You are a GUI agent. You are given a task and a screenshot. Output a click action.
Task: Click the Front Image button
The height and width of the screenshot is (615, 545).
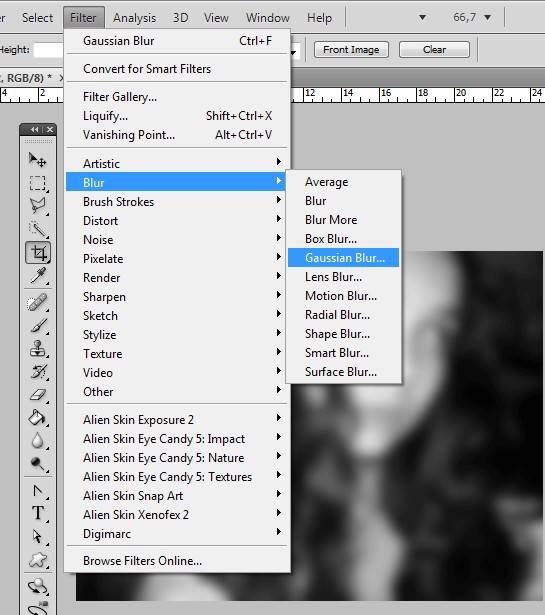(x=351, y=50)
